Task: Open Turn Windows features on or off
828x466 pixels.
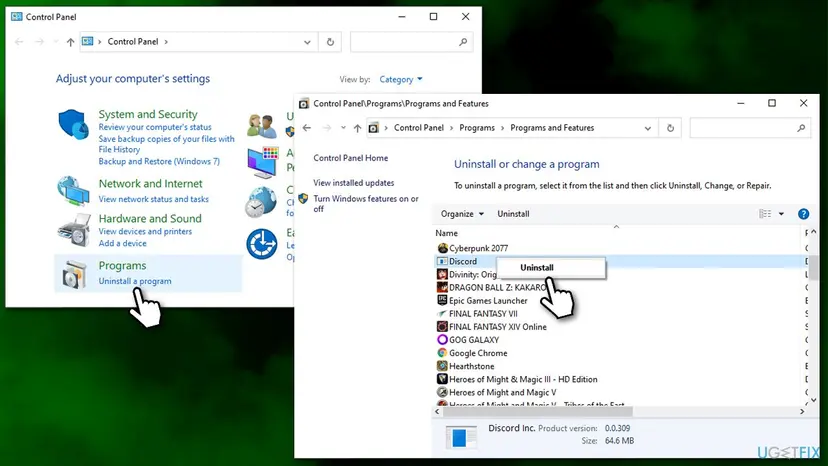Action: click(x=365, y=204)
